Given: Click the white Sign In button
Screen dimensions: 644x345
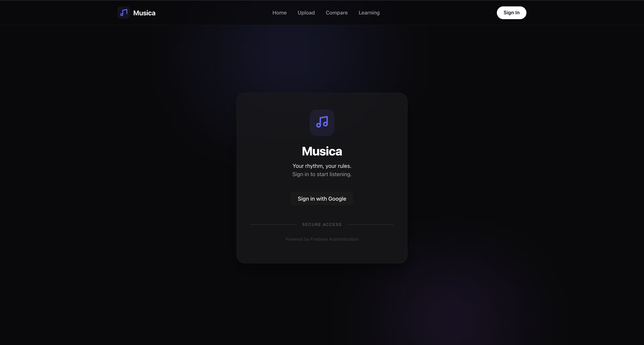Looking at the screenshot, I should [511, 13].
